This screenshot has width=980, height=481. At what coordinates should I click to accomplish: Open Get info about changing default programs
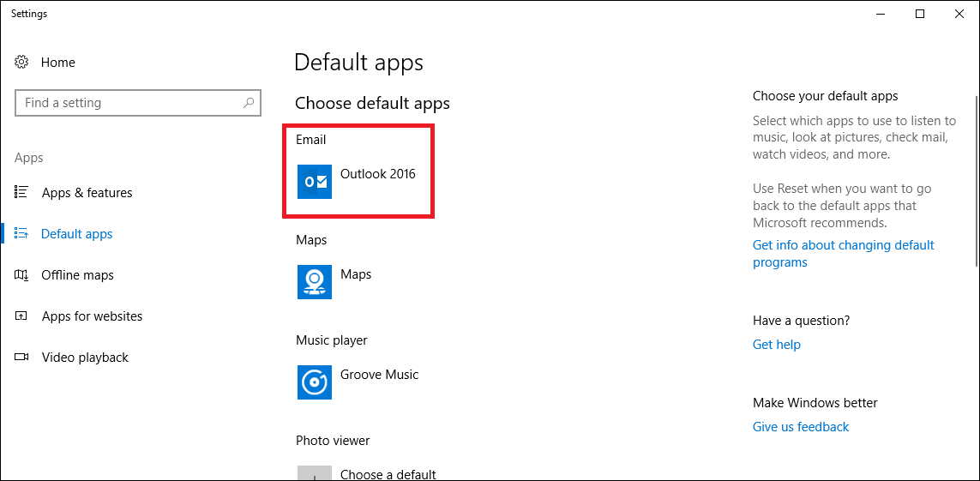pos(843,254)
